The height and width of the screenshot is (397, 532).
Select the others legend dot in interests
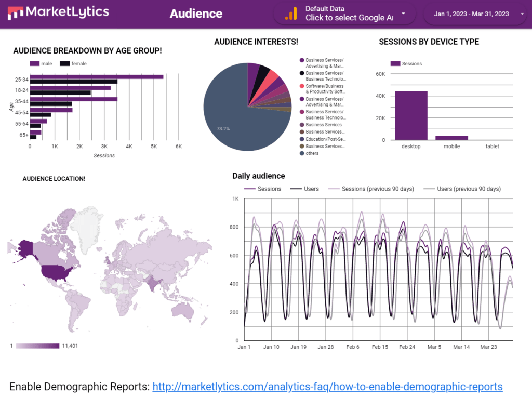click(x=302, y=153)
